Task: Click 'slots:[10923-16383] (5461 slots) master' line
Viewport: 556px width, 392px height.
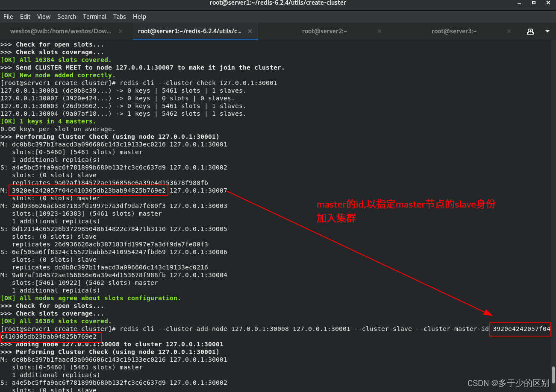Action: 87,214
